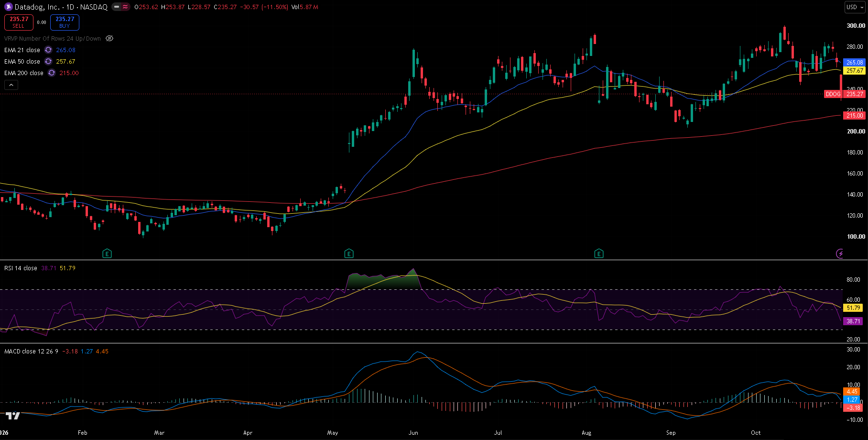Click the refresh icon next to EMA 50
Viewport: 868px width, 440px height.
click(48, 61)
